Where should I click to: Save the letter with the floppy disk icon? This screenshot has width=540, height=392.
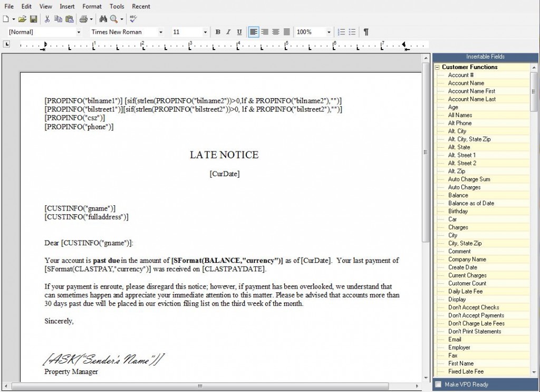(x=33, y=20)
